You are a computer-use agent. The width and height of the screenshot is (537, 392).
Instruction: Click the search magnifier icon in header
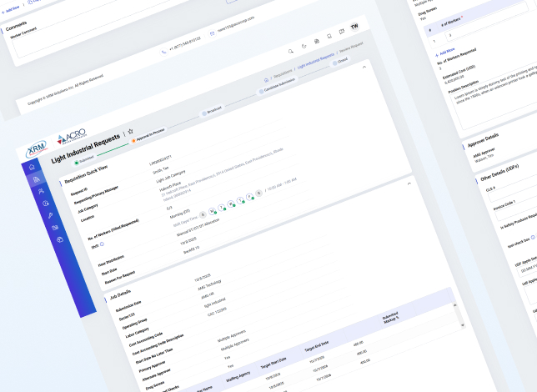tap(291, 50)
